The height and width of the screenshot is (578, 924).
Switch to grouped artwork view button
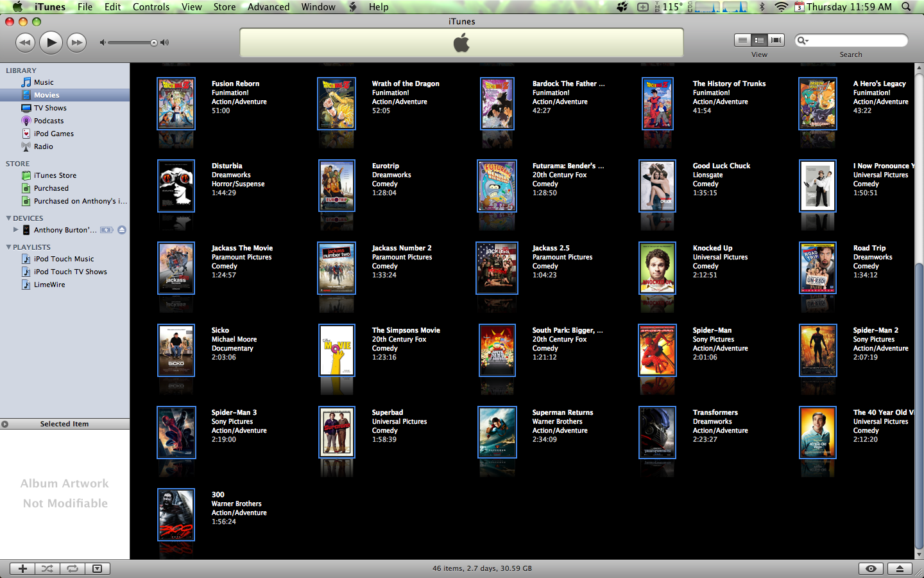[759, 40]
